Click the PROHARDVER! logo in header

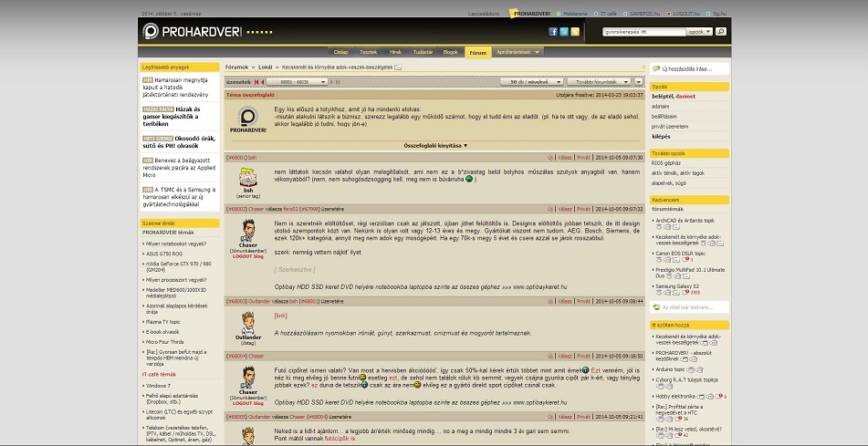[192, 32]
